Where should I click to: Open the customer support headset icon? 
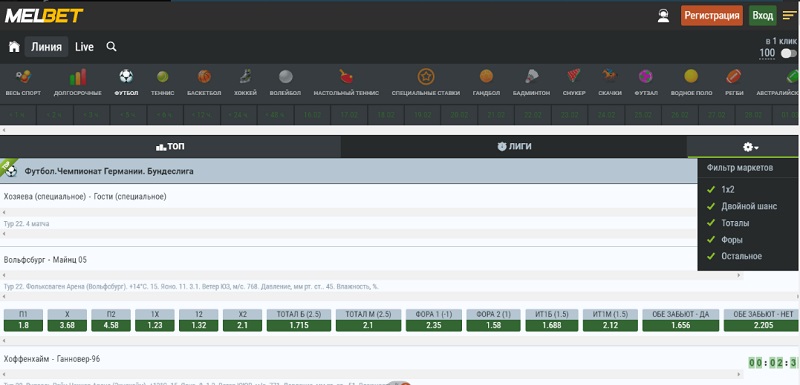pyautogui.click(x=663, y=16)
